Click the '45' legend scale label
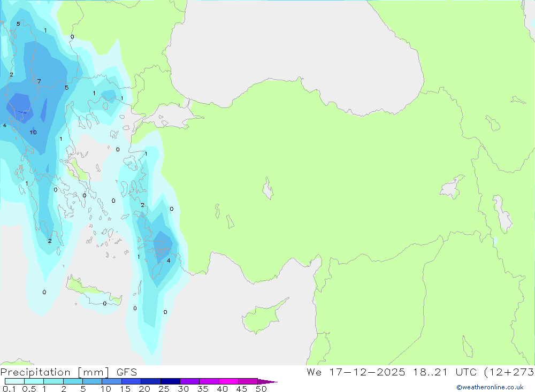The height and width of the screenshot is (392, 535). [242, 389]
